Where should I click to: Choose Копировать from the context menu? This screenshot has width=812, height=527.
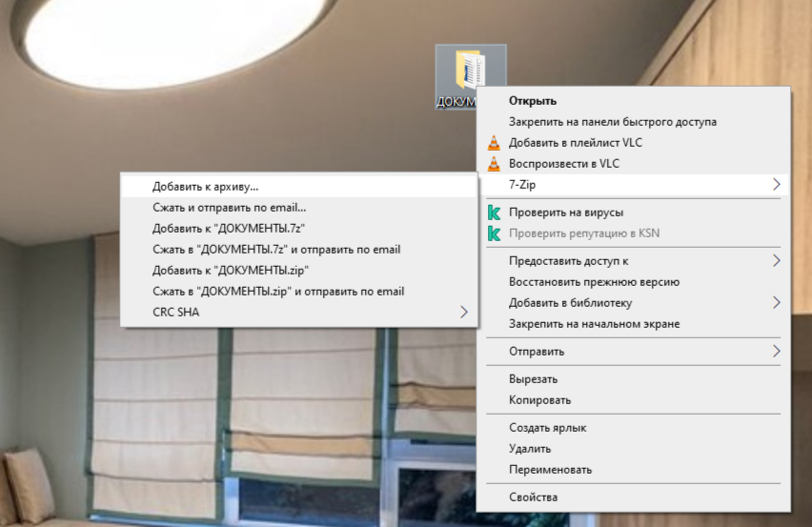(x=633, y=400)
